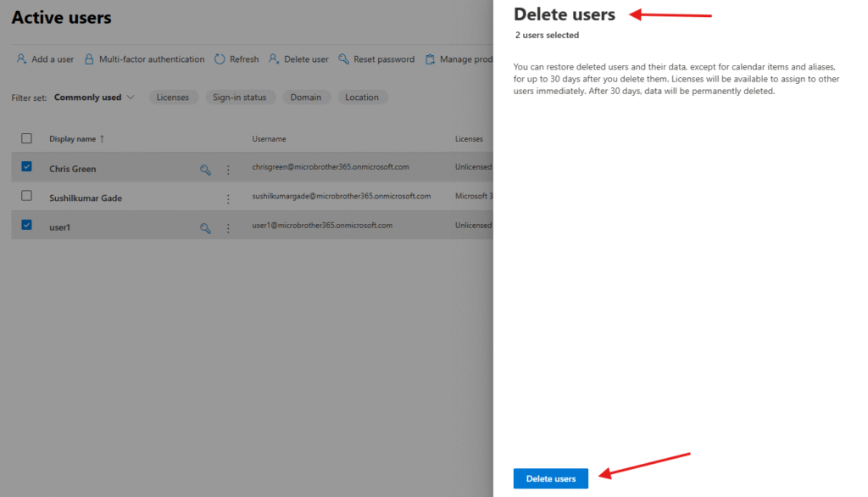Open more actions for Sushilkumar Gade

tap(228, 199)
